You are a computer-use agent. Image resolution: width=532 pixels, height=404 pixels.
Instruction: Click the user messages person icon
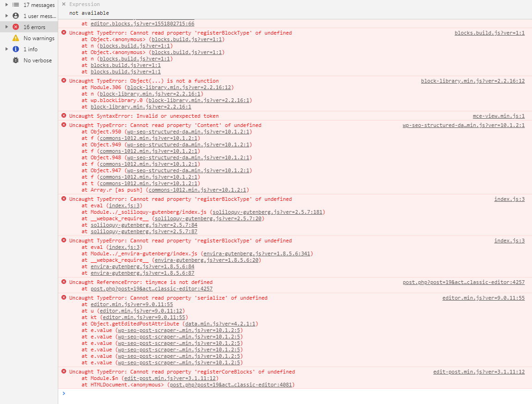[16, 16]
